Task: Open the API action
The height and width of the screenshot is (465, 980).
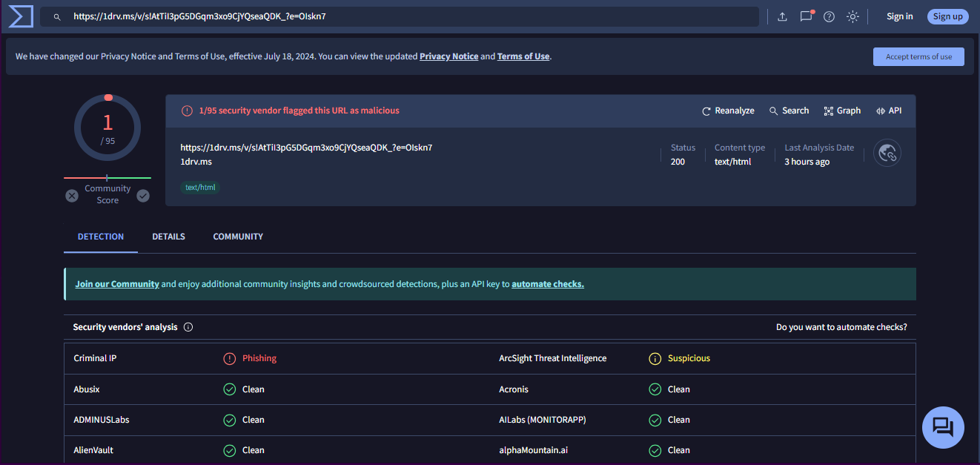Action: tap(889, 111)
